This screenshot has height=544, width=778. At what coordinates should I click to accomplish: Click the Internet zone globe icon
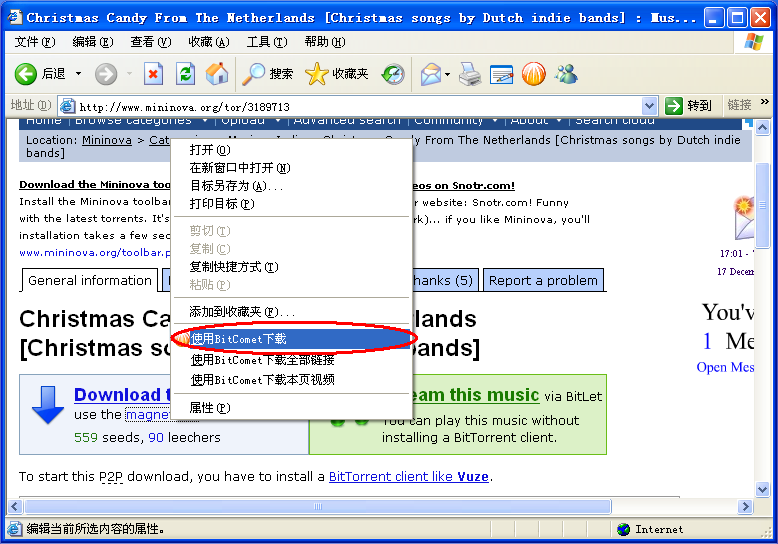(x=623, y=530)
